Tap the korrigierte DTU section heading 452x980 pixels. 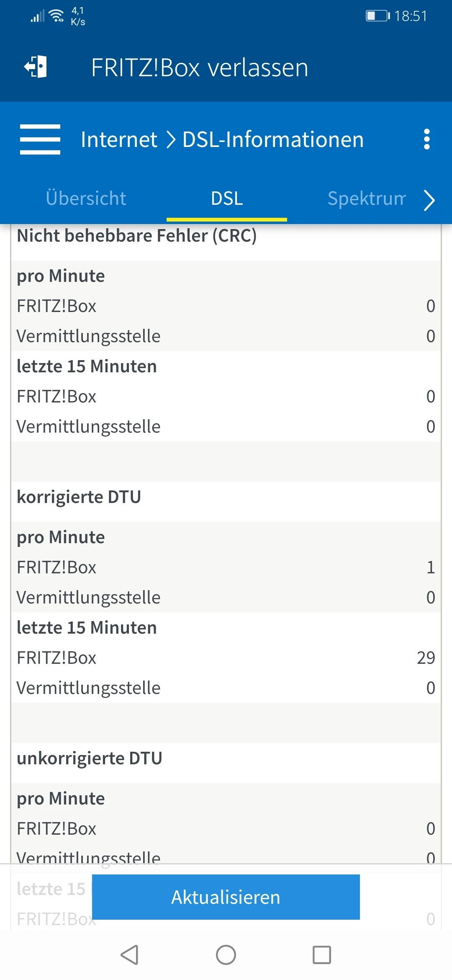(79, 497)
